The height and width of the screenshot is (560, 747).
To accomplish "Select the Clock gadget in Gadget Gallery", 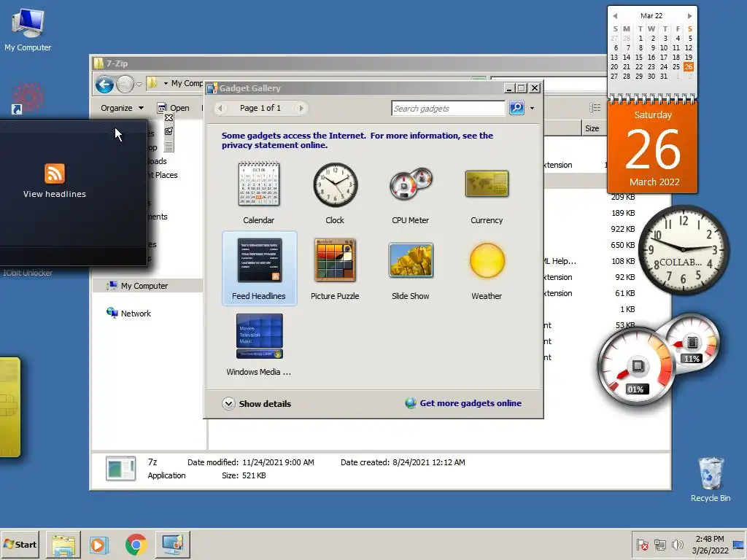I will (x=335, y=192).
